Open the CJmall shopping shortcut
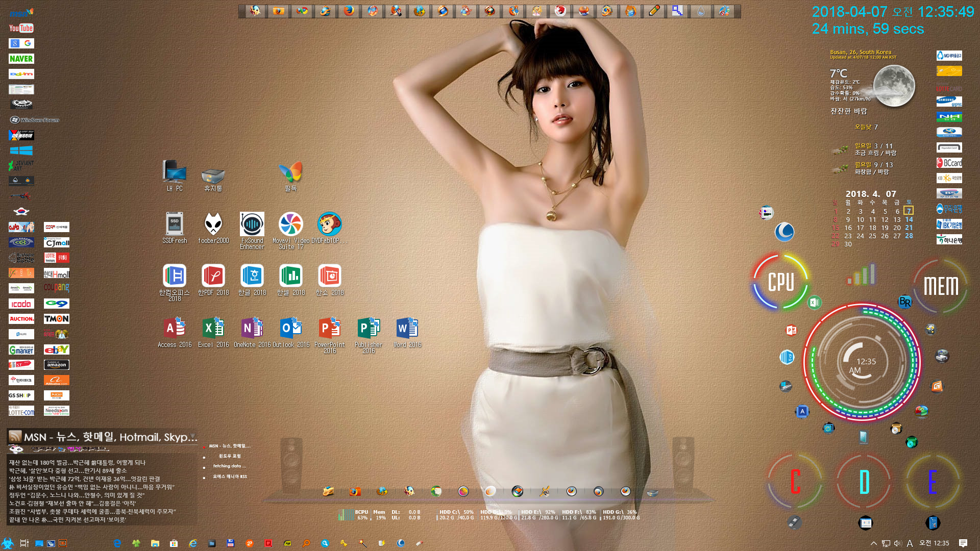Image resolution: width=980 pixels, height=551 pixels. (57, 242)
